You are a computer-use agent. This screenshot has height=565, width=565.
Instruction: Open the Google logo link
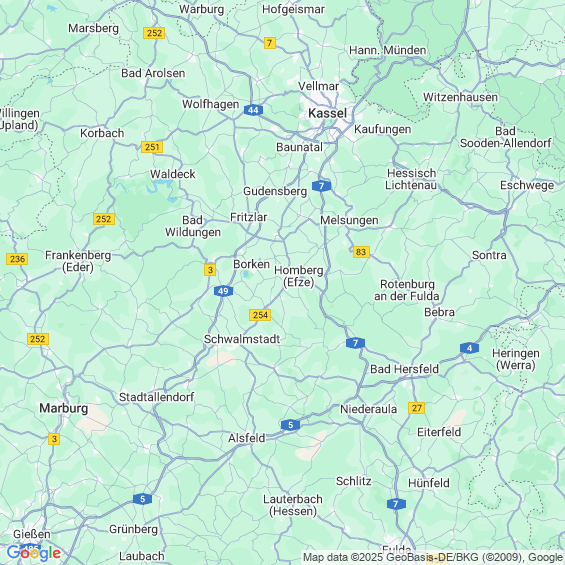click(34, 553)
